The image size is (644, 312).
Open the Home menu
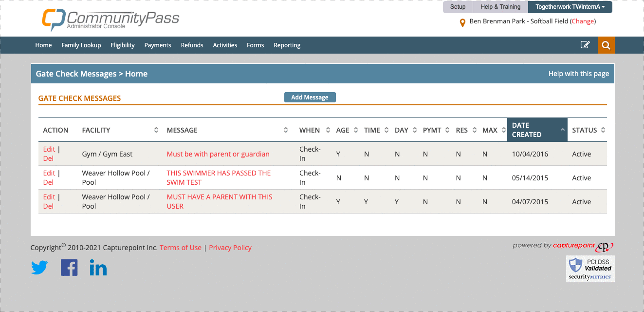click(43, 45)
